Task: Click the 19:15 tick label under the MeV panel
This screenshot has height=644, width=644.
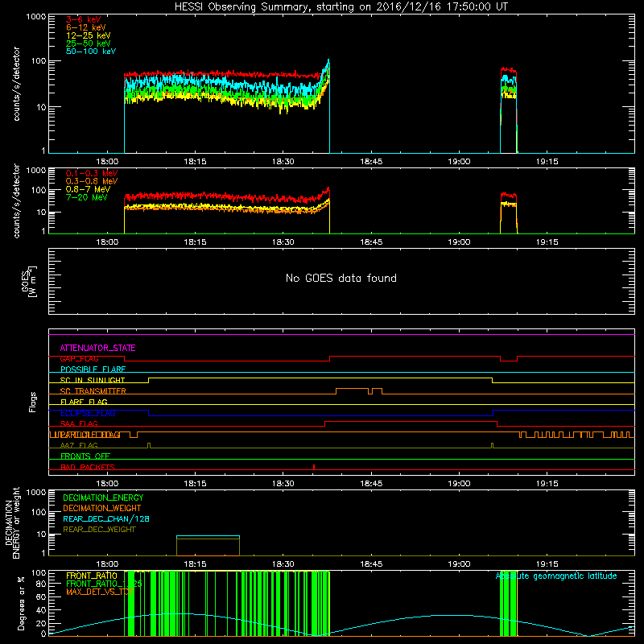Action: [x=547, y=242]
